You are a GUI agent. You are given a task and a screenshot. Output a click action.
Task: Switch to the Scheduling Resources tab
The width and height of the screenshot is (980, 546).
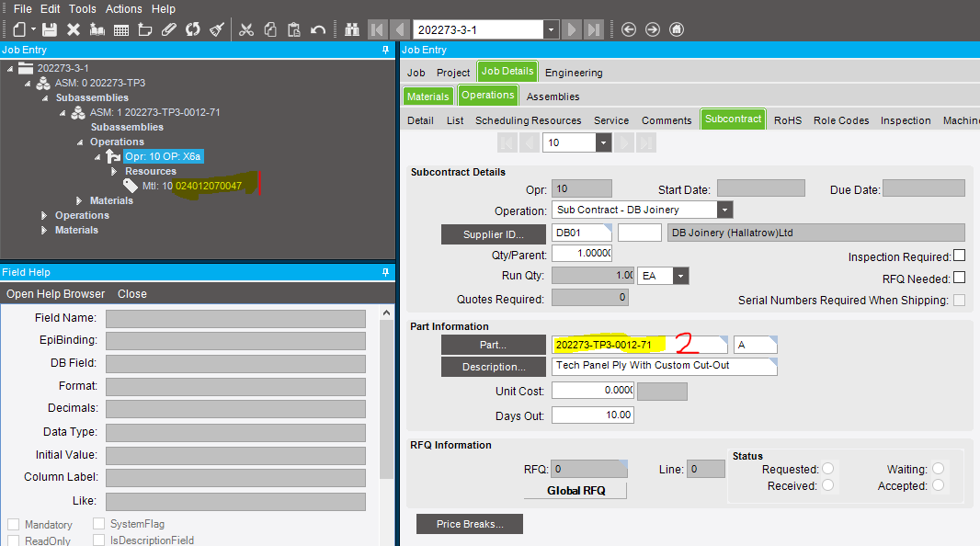coord(528,120)
